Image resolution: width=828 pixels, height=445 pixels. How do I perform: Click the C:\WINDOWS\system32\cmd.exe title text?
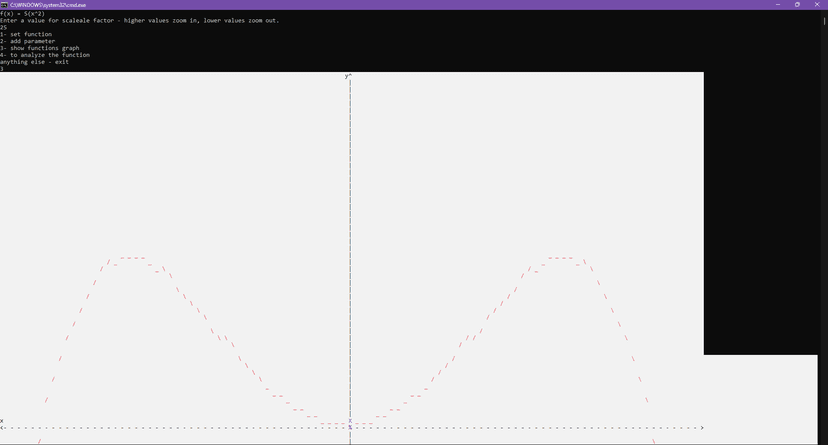[x=48, y=4]
